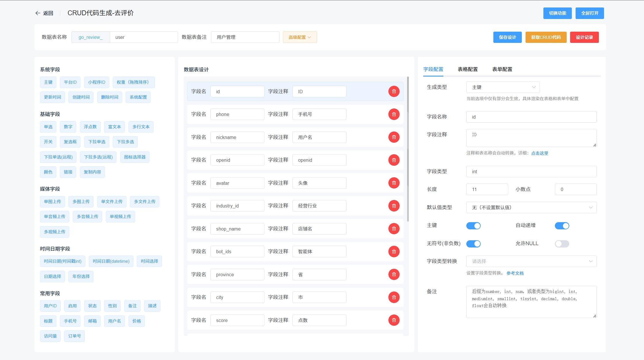
Task: Click inside the 数据表名称 user input field
Action: (144, 37)
